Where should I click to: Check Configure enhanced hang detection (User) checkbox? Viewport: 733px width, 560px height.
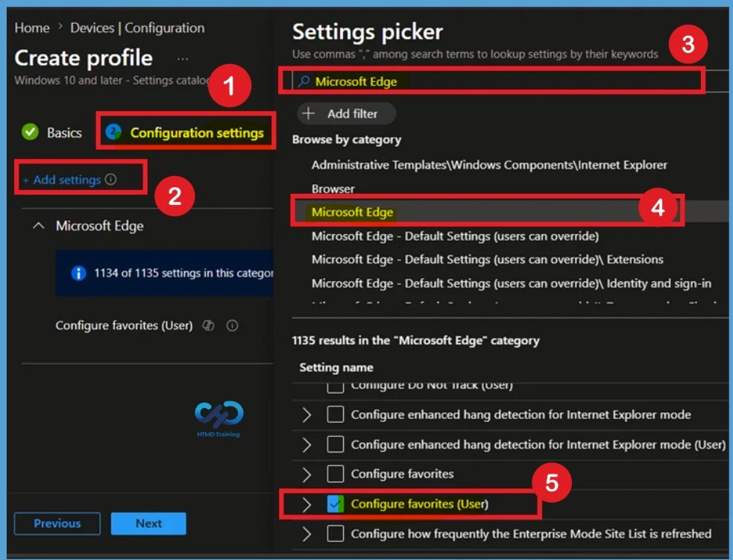pyautogui.click(x=335, y=444)
